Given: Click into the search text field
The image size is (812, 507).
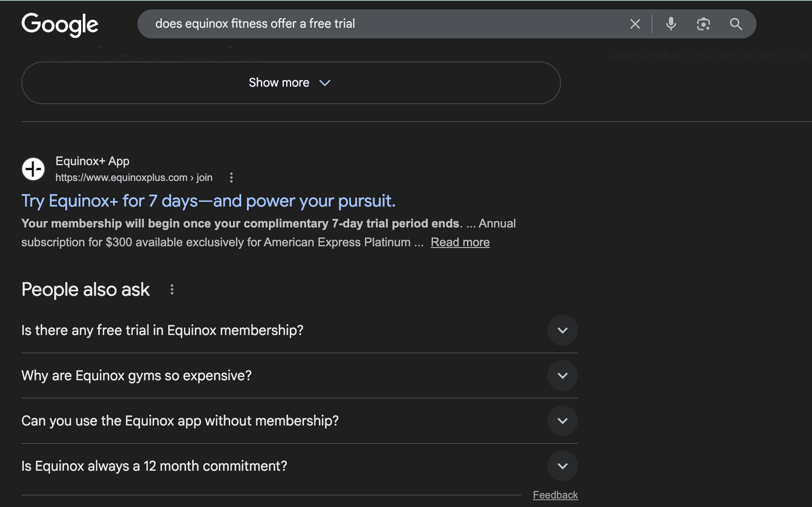Looking at the screenshot, I should pos(384,24).
